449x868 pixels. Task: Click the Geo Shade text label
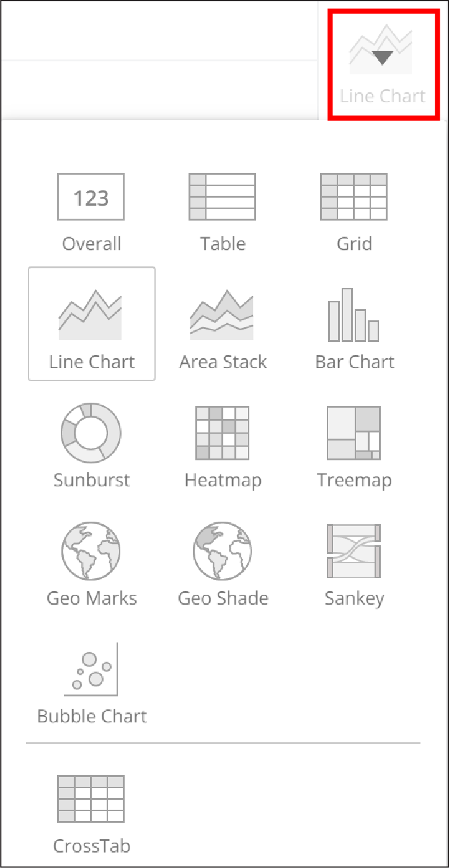coord(223,598)
